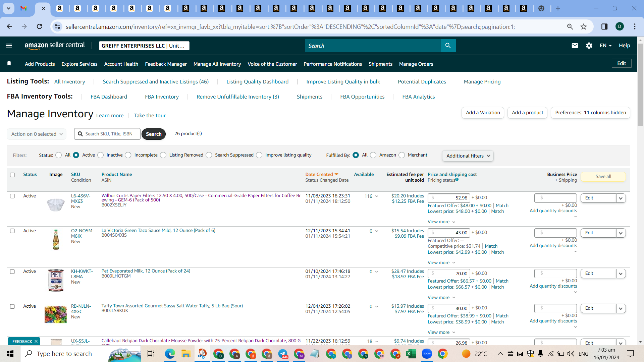Open the Chrome profile avatar D
The height and width of the screenshot is (362, 644).
point(620,26)
